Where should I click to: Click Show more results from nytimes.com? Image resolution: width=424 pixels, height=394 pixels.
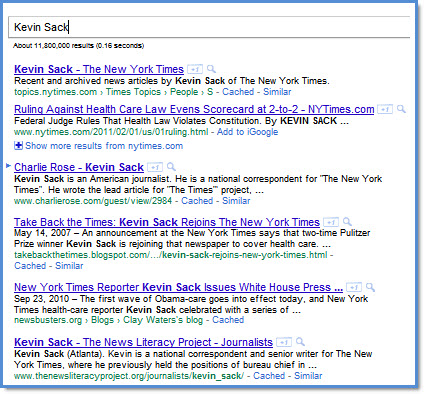point(104,146)
